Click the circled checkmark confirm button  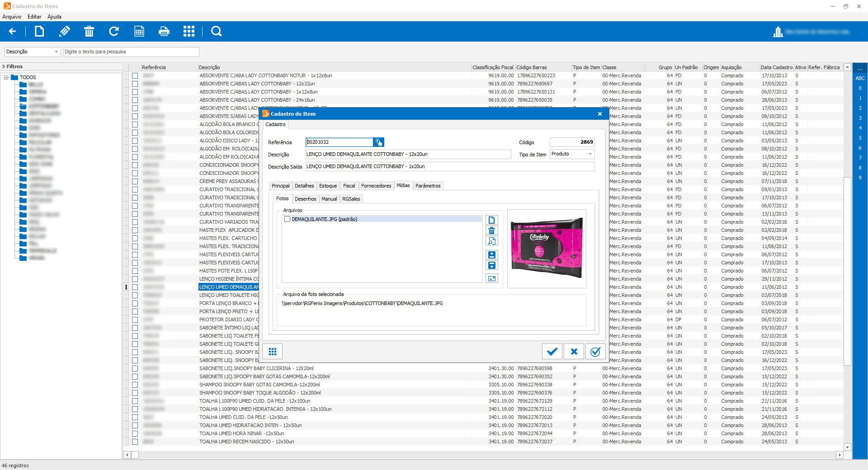point(595,351)
